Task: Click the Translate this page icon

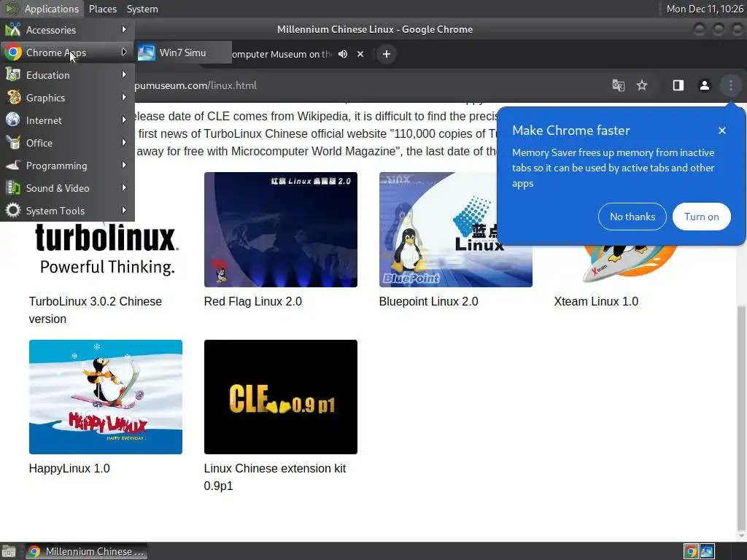Action: 619,85
